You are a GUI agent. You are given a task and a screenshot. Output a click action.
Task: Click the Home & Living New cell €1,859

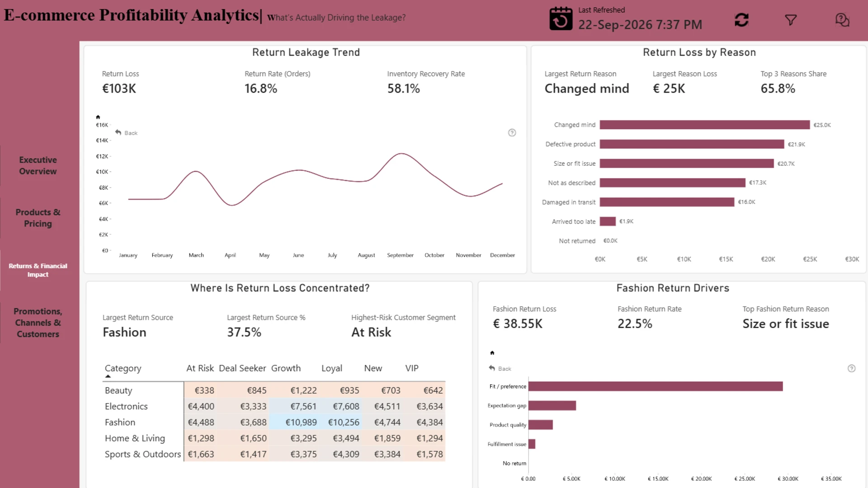point(387,438)
